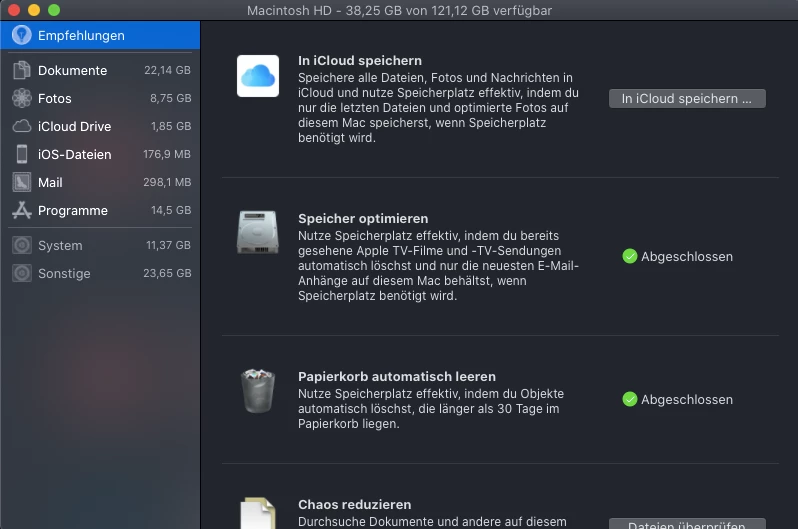Screen dimensions: 798x529
Task: Maximize window with the green button
Action: (x=53, y=10)
